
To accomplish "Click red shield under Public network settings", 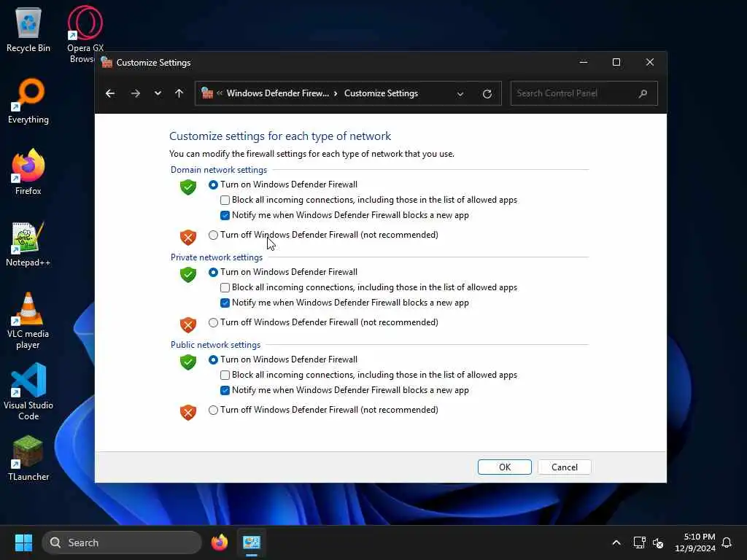I will click(x=188, y=412).
